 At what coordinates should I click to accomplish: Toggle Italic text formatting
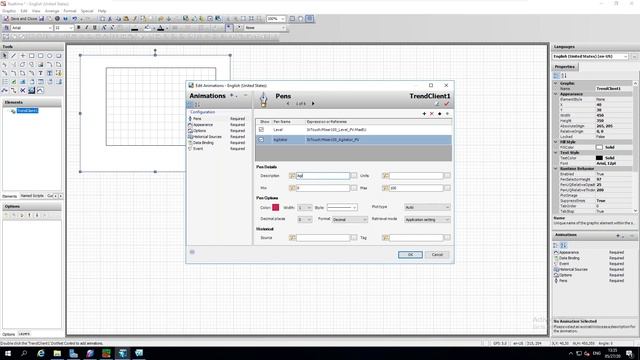87,28
